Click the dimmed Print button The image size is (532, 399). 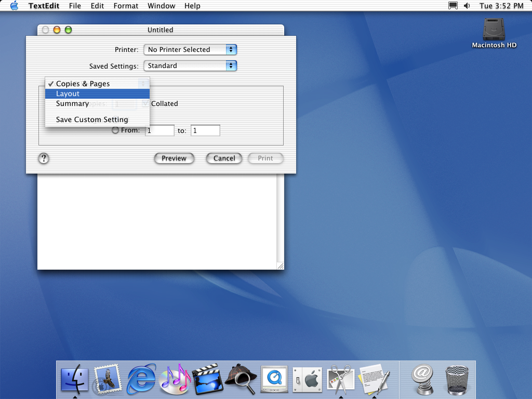click(265, 158)
